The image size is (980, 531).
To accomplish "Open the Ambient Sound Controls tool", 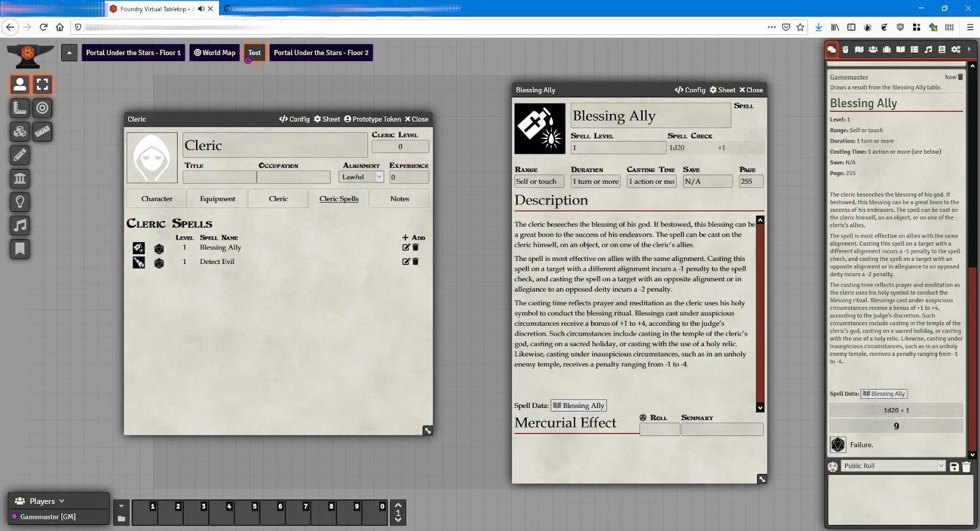I will [20, 225].
